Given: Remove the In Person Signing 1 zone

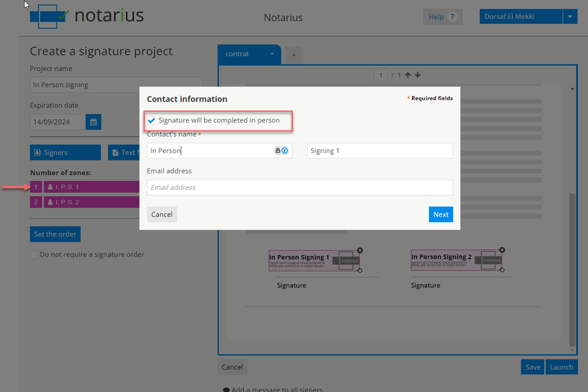Looking at the screenshot, I should pyautogui.click(x=360, y=251).
